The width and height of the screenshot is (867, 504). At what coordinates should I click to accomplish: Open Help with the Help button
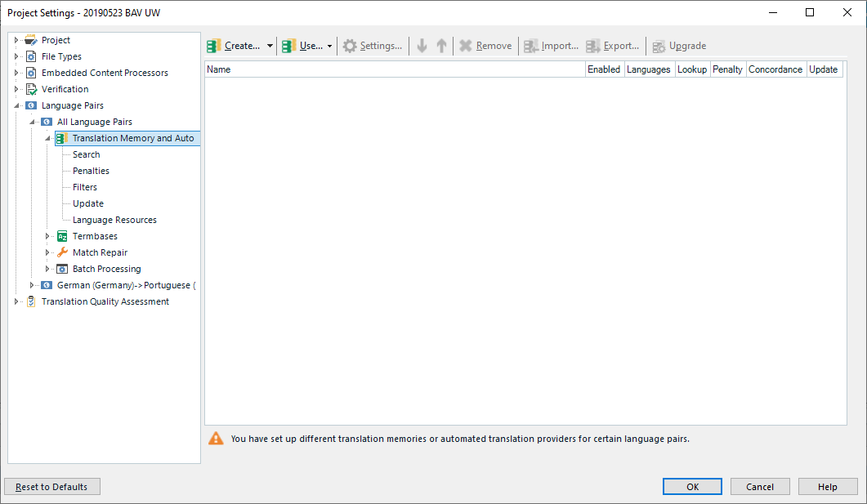click(828, 487)
